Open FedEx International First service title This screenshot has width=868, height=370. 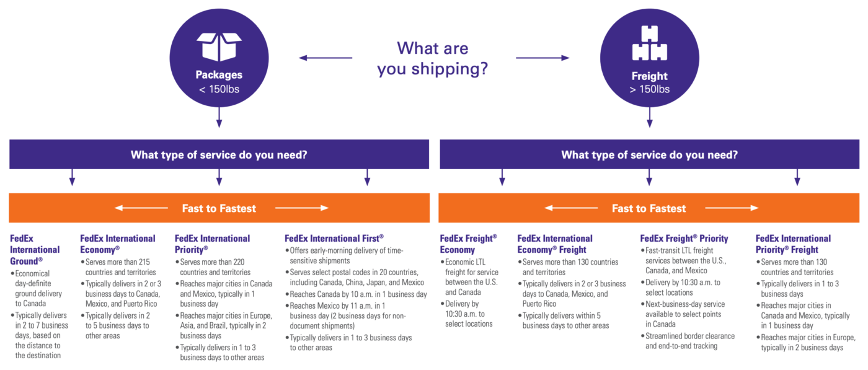334,238
